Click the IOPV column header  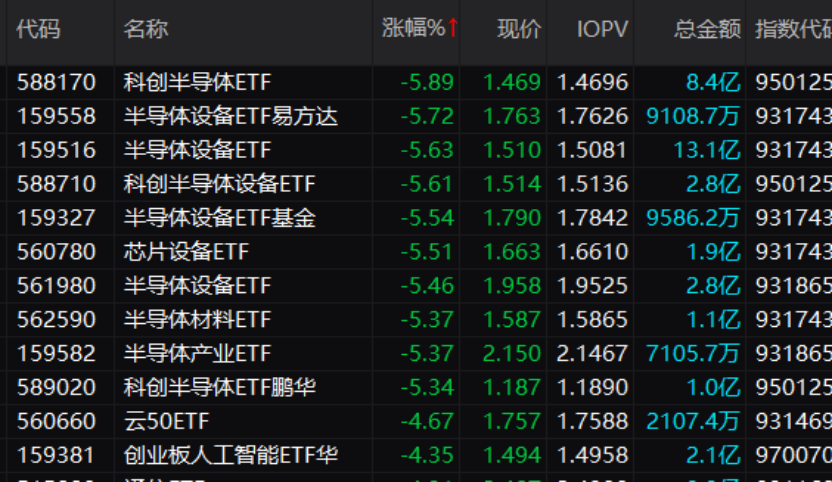(602, 29)
